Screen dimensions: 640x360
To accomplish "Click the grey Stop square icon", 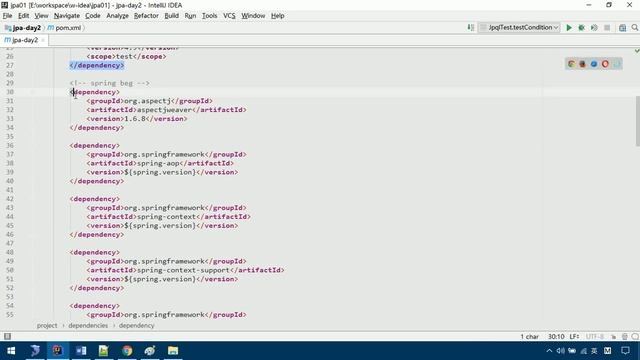I will (607, 28).
